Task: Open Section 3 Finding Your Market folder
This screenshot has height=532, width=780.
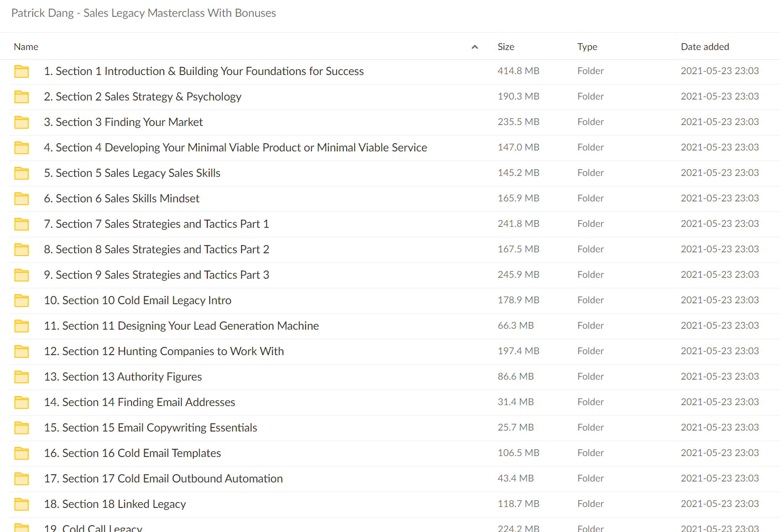Action: [x=123, y=122]
